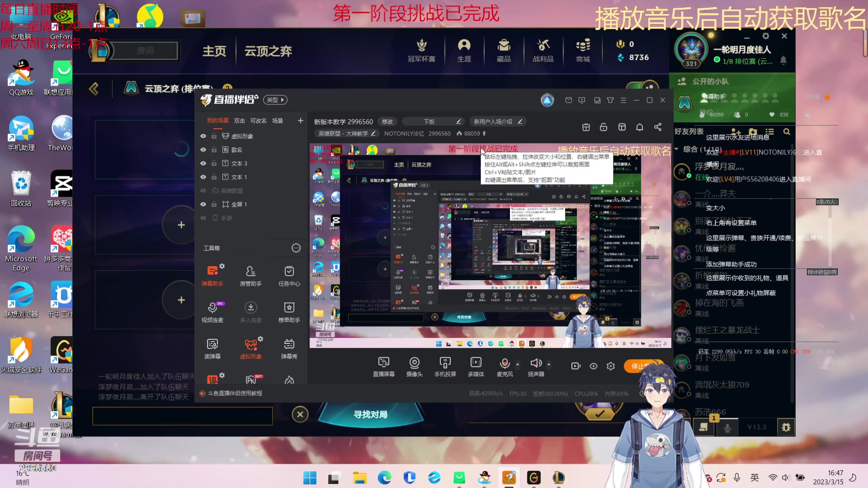Toggle preview eye in bottom control bar
The height and width of the screenshot is (488, 868).
[x=594, y=366]
